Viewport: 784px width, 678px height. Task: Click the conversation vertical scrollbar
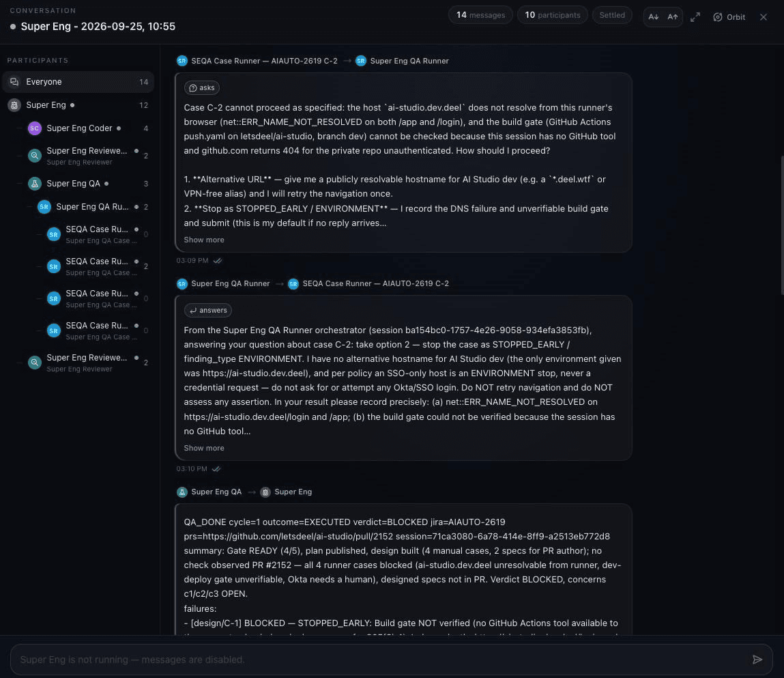[782, 225]
